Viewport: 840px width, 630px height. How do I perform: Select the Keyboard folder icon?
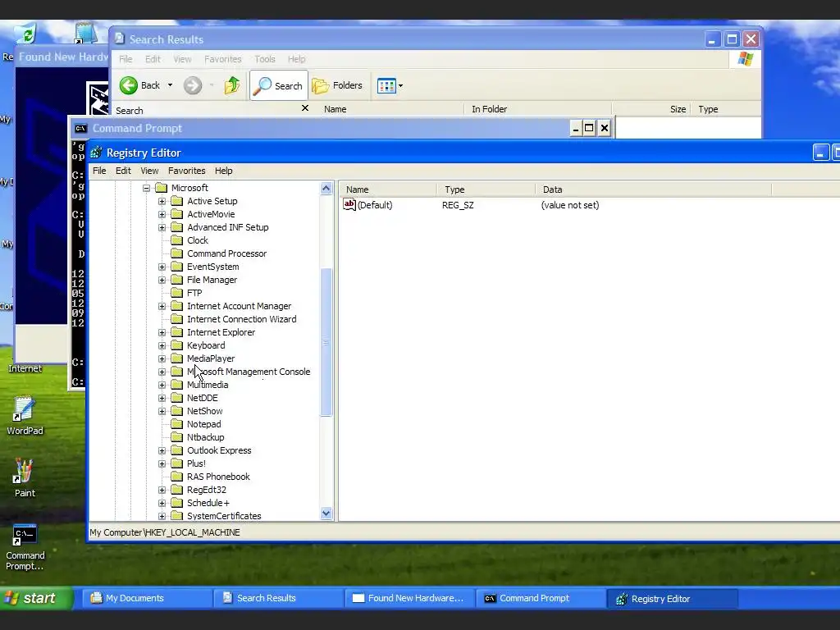click(177, 345)
